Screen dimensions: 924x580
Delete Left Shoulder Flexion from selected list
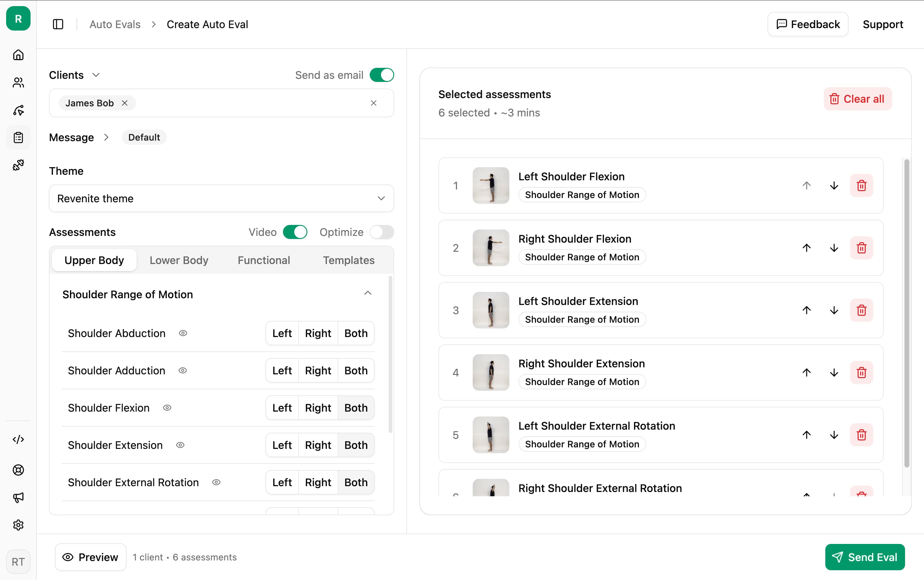(861, 186)
